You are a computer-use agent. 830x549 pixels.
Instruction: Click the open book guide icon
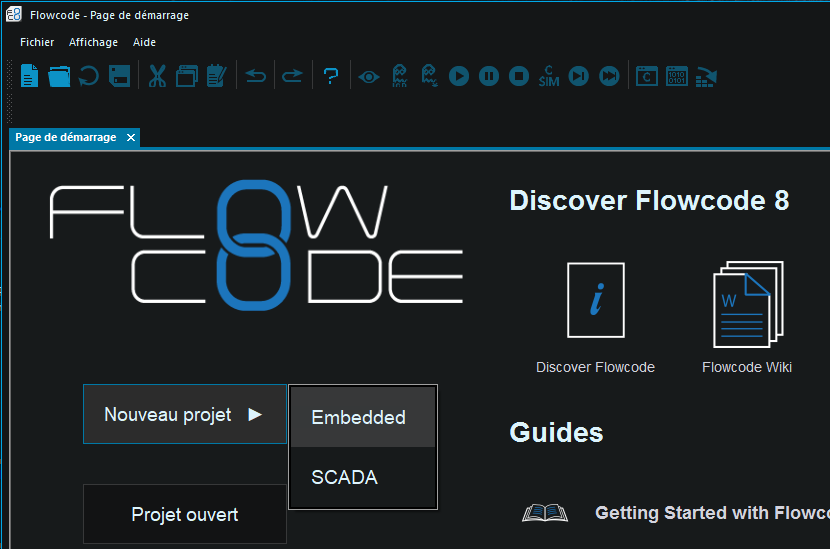[545, 513]
